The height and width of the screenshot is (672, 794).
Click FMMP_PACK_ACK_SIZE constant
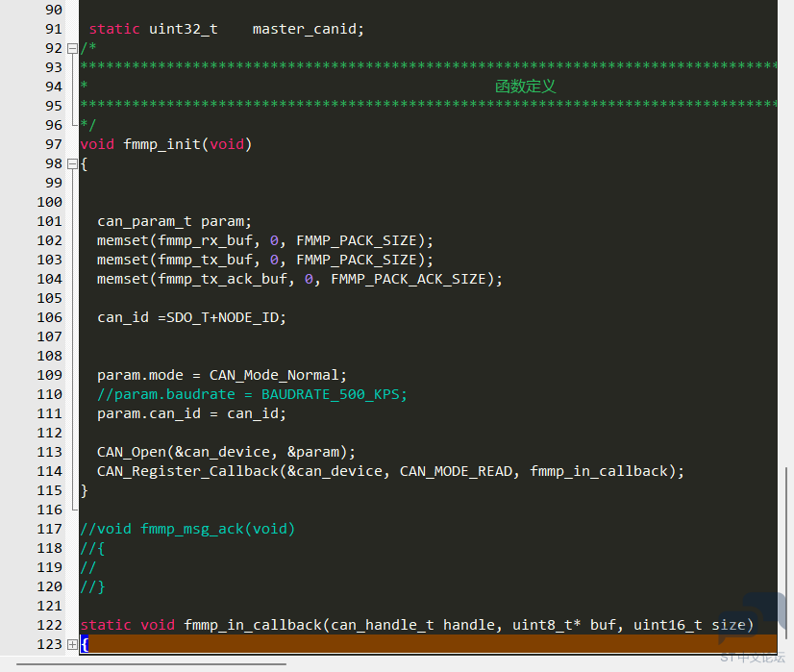click(409, 279)
